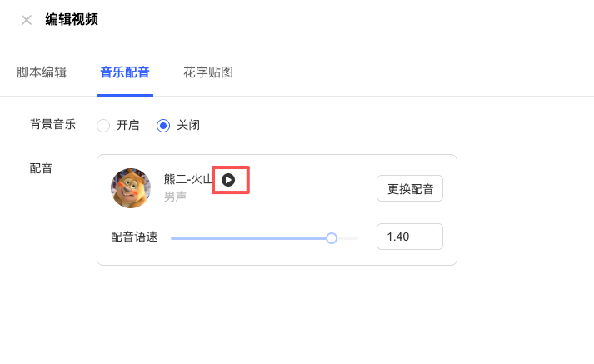Click the 编辑视频 title text
The width and height of the screenshot is (594, 364).
click(x=72, y=19)
